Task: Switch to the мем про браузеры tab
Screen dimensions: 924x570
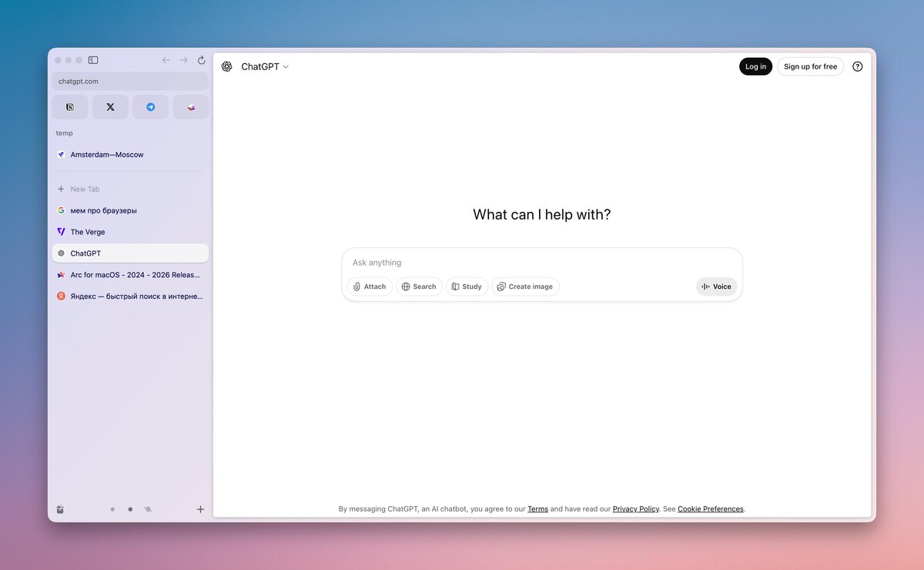Action: pos(130,210)
